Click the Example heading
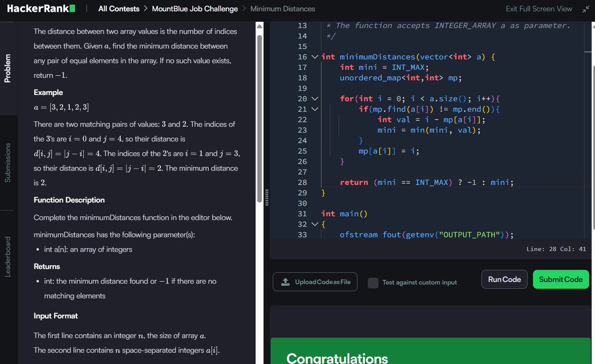This screenshot has height=364, width=595. click(48, 93)
